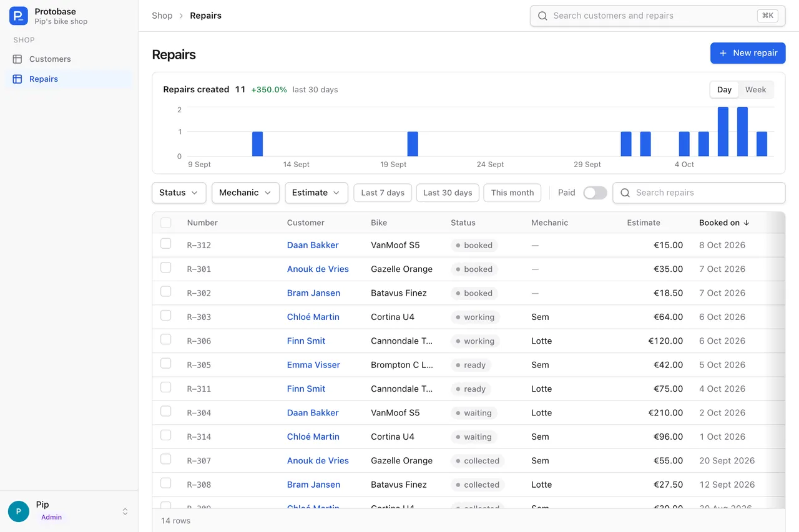Open Repairs in the sidebar

[x=69, y=79]
